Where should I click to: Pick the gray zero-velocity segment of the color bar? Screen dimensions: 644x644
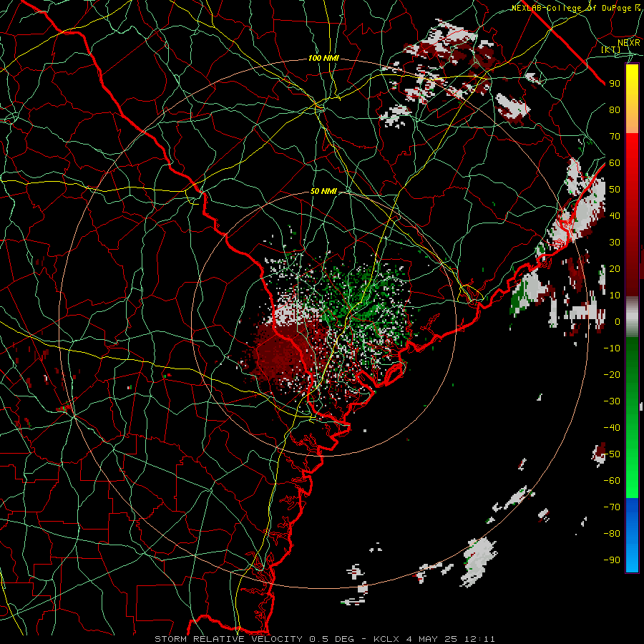(x=632, y=316)
